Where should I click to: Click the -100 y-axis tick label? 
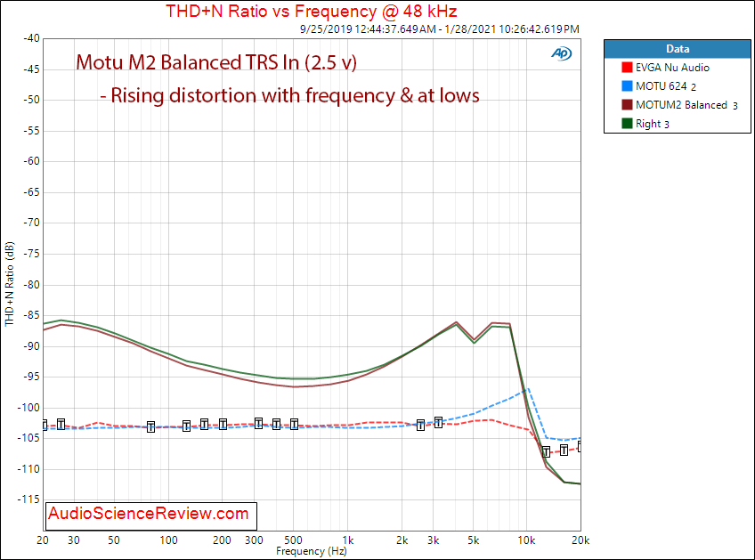[28, 408]
